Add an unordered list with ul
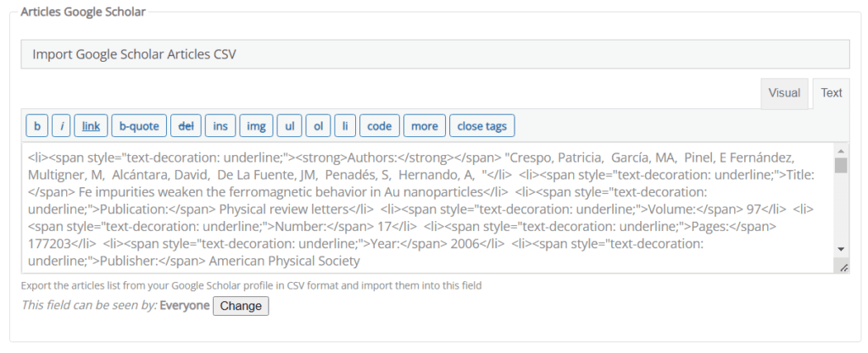Screen dimensions: 868x353 (289, 126)
